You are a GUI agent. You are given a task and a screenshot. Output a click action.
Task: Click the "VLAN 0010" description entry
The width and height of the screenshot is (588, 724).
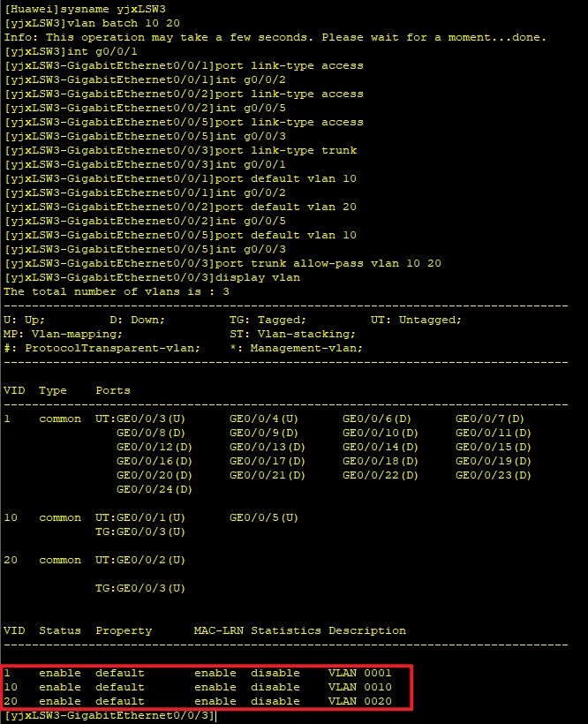[x=359, y=687]
